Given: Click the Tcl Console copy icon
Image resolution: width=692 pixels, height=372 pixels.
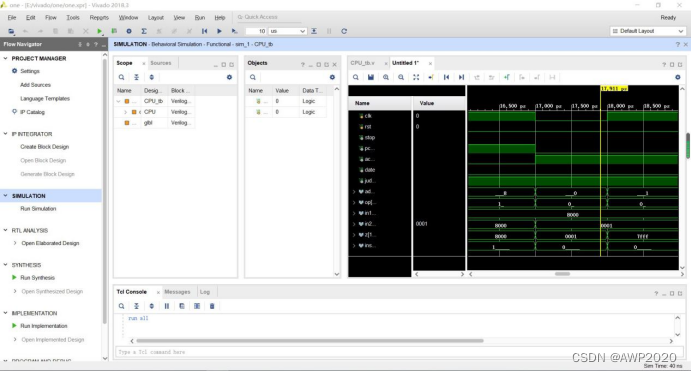Looking at the screenshot, I should pos(182,306).
